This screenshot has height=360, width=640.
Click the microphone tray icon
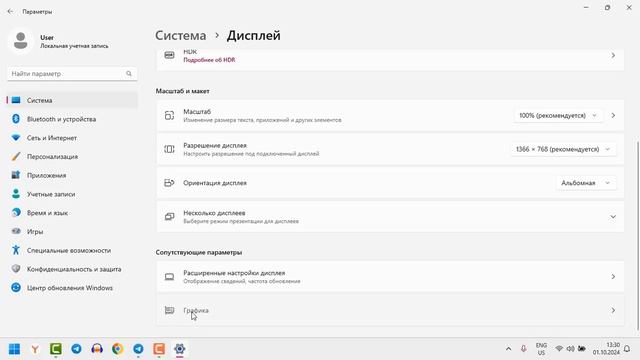[x=523, y=349]
